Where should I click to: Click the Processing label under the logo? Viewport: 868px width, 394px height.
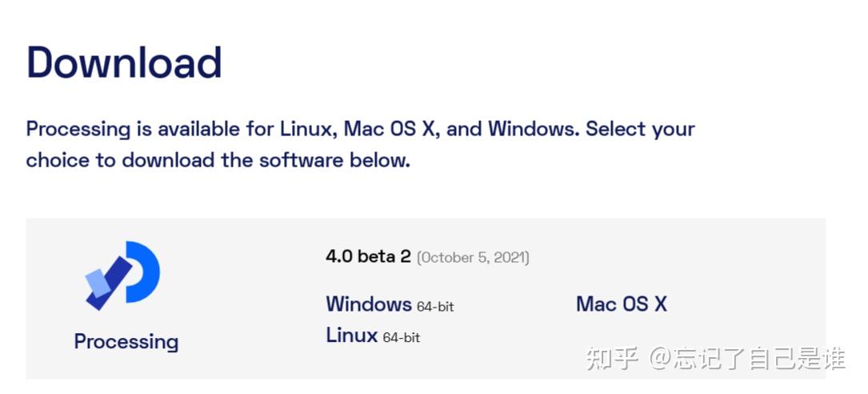(126, 342)
